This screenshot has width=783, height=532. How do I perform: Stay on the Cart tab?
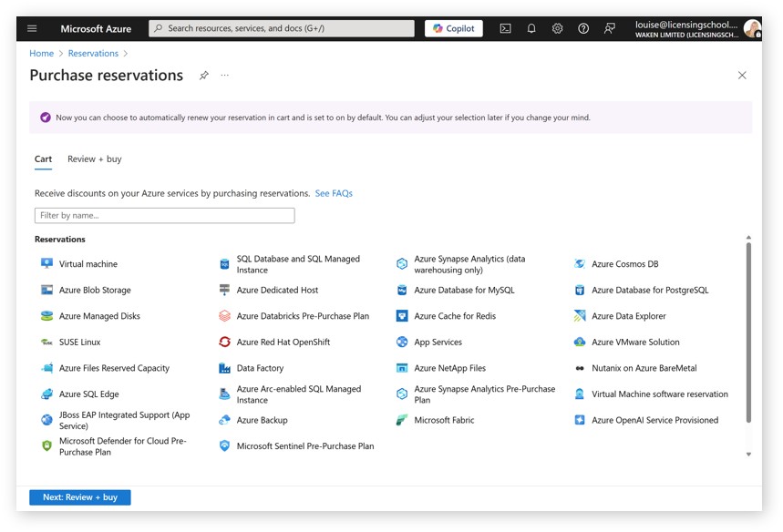click(x=43, y=159)
